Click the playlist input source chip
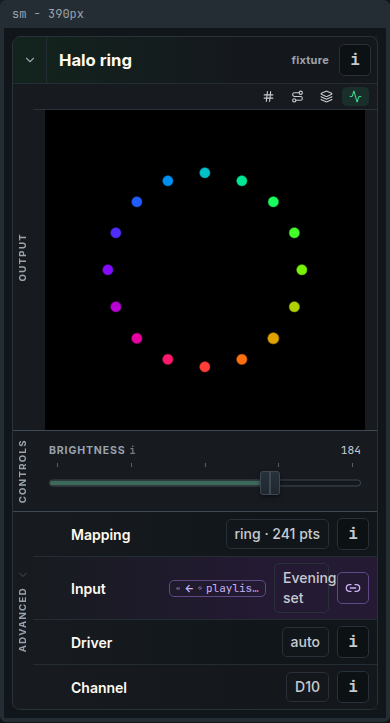Viewport: 390px width, 723px height. tap(218, 588)
